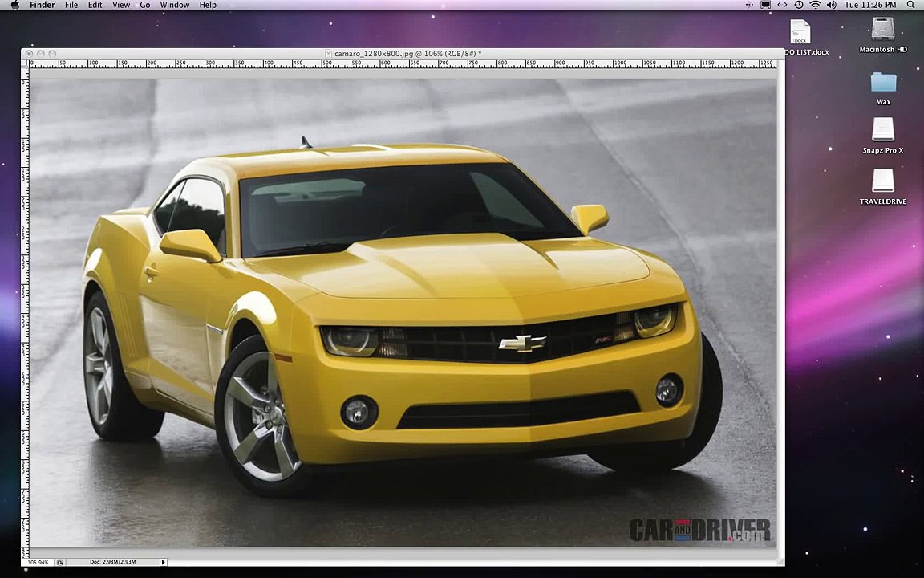Image resolution: width=924 pixels, height=578 pixels.
Task: Open the Apple menu
Action: pyautogui.click(x=14, y=5)
